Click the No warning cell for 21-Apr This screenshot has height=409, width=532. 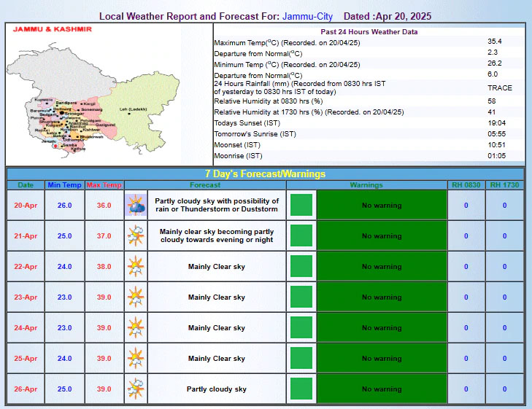coord(382,236)
